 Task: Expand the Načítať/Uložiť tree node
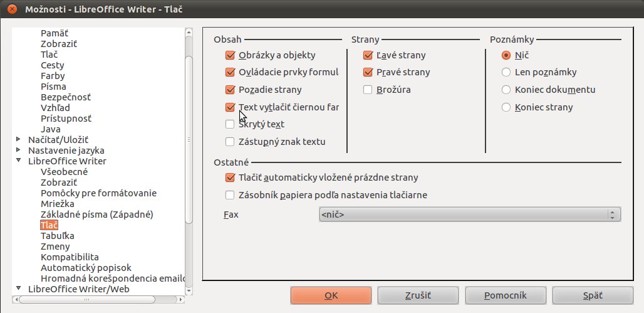tap(18, 139)
